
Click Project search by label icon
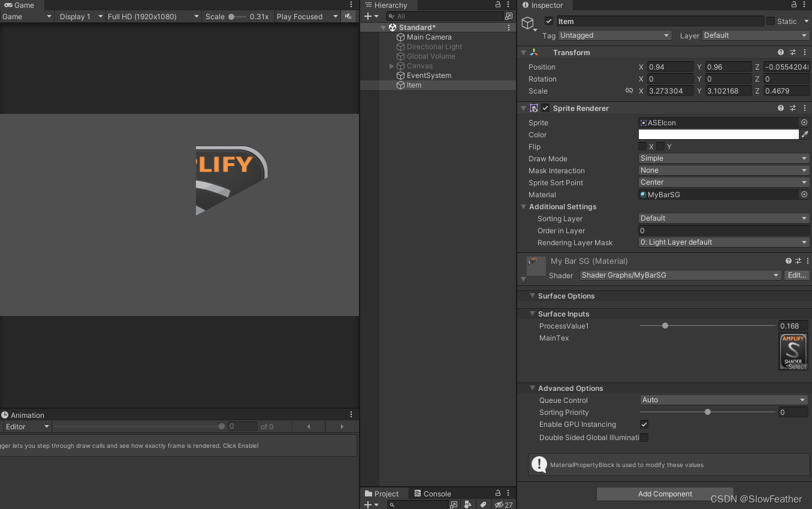pos(484,505)
